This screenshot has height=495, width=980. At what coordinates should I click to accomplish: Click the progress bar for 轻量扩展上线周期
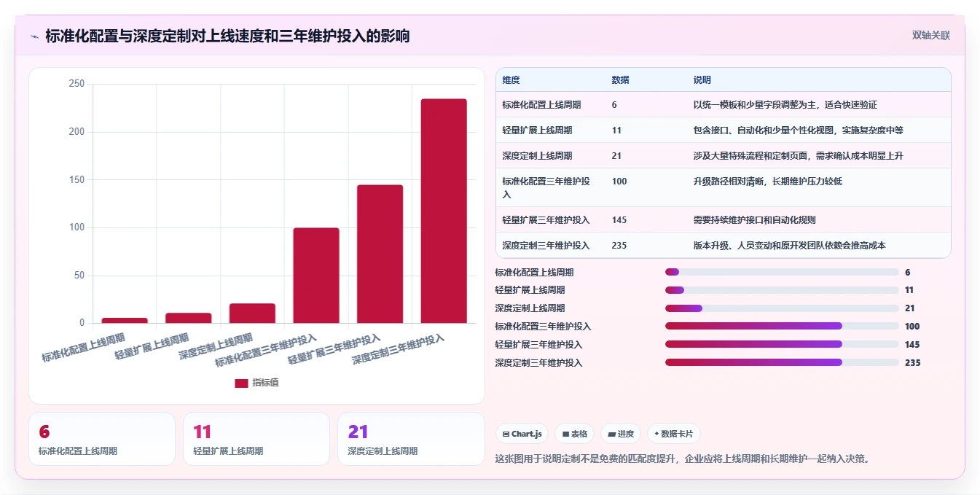click(x=782, y=290)
